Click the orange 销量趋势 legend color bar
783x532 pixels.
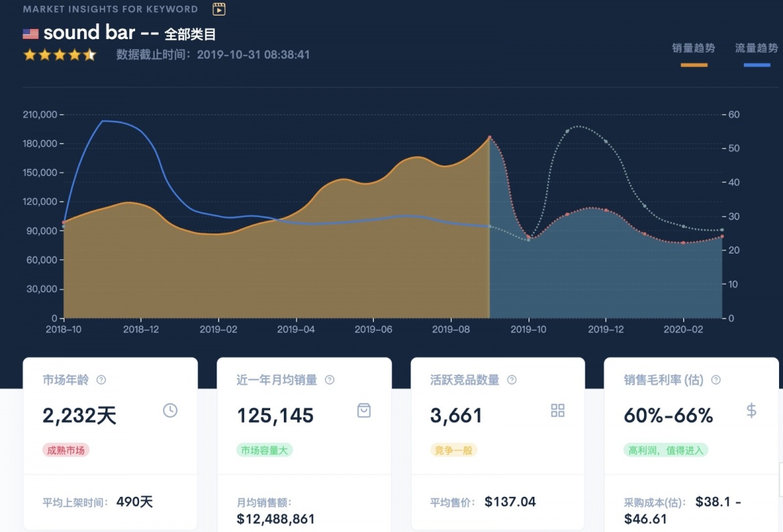click(694, 65)
